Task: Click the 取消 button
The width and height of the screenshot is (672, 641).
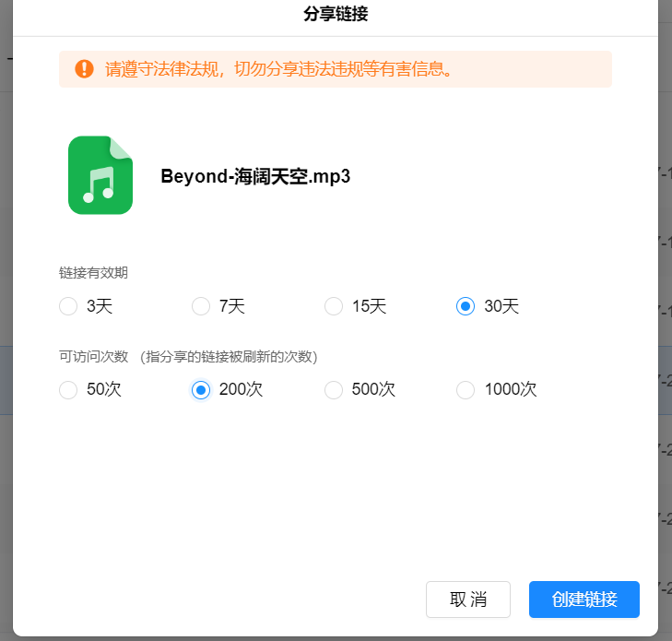Action: (468, 599)
